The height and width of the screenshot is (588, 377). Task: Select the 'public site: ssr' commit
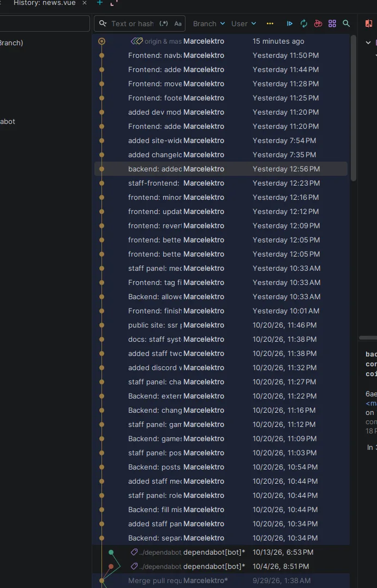point(221,325)
